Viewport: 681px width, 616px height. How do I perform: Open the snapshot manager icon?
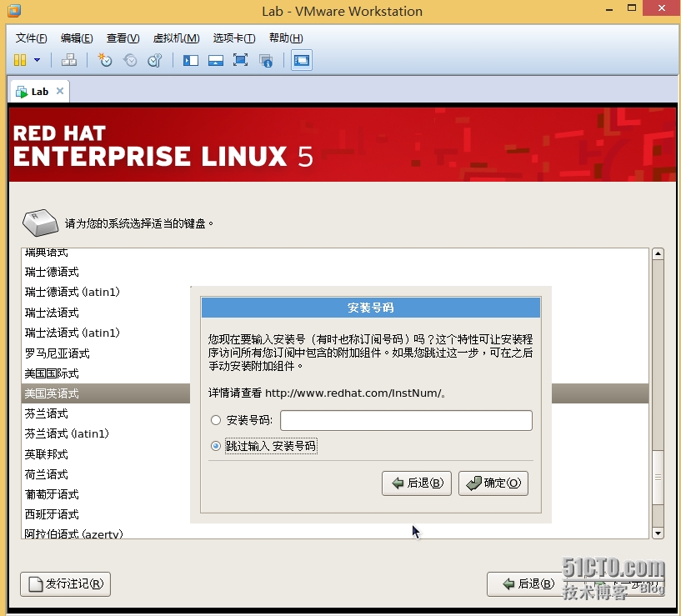point(154,60)
